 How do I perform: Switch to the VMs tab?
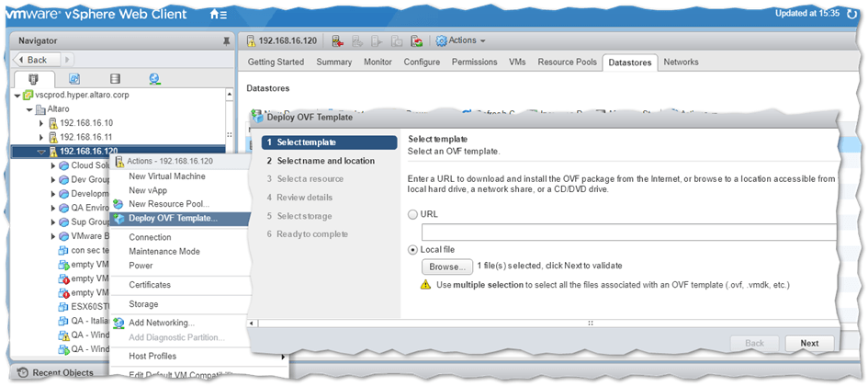[x=517, y=62]
